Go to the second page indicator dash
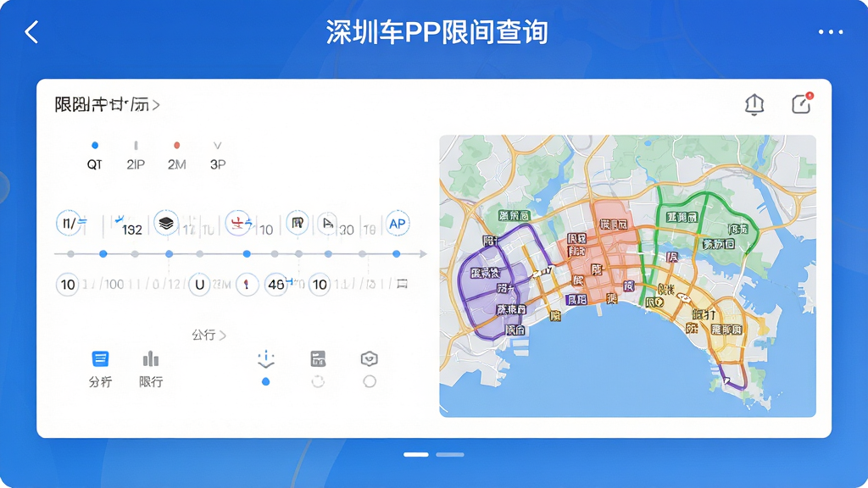868x488 pixels. pos(450,454)
